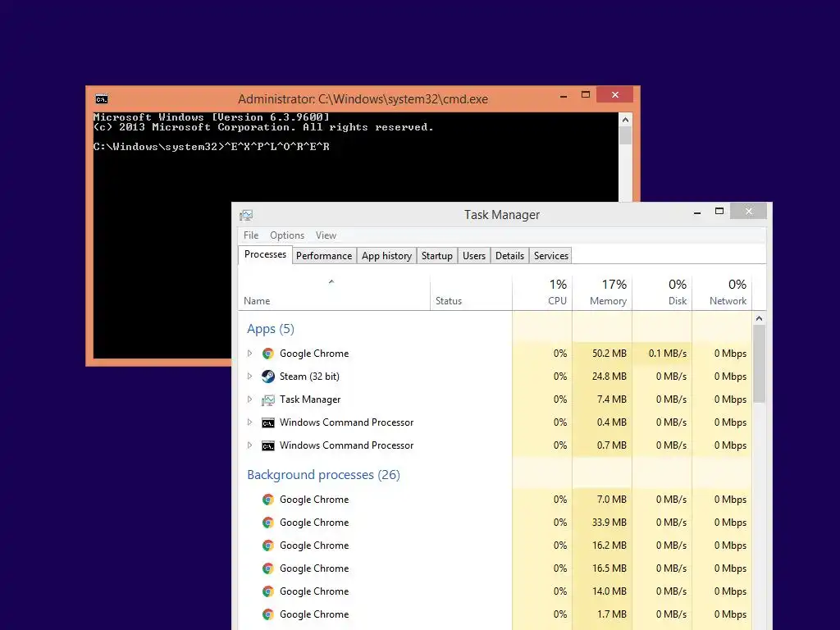Screen dimensions: 840x630
Task: Open the Startup tab
Action: (x=437, y=256)
